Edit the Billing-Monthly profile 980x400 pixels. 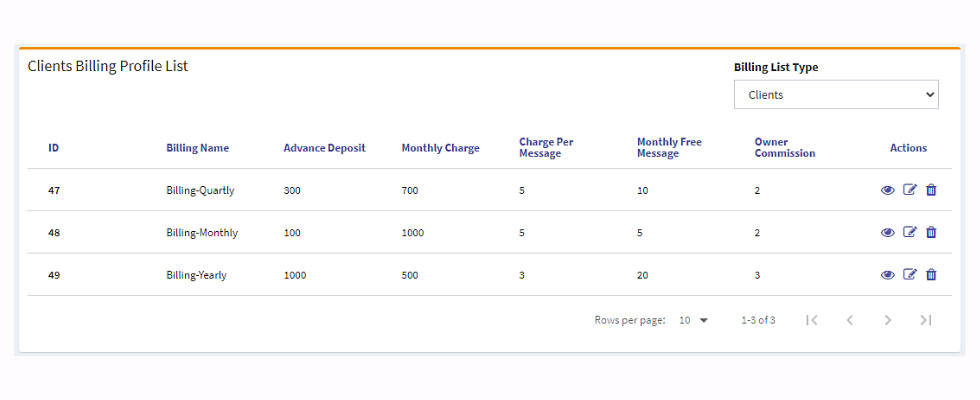pos(909,232)
